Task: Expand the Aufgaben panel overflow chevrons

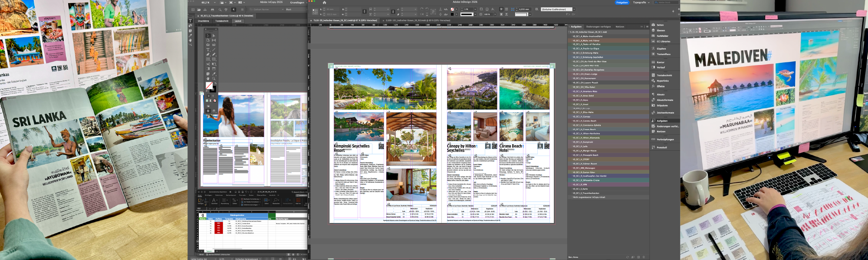Action: click(641, 26)
